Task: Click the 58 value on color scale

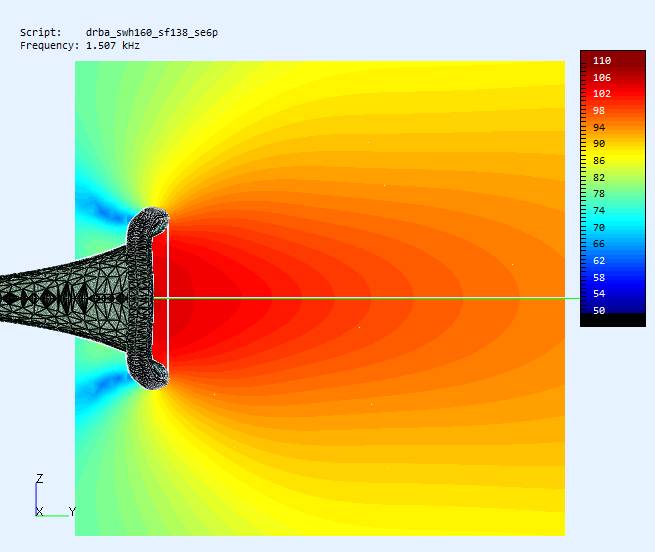Action: 599,277
